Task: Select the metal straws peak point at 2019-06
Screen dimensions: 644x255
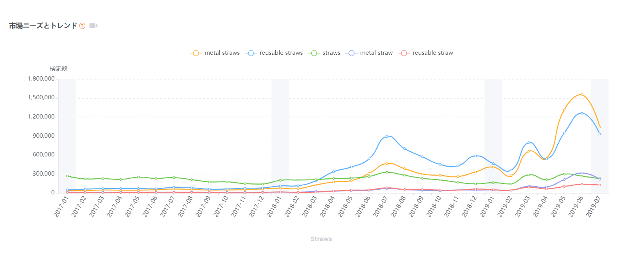Action: pos(582,94)
